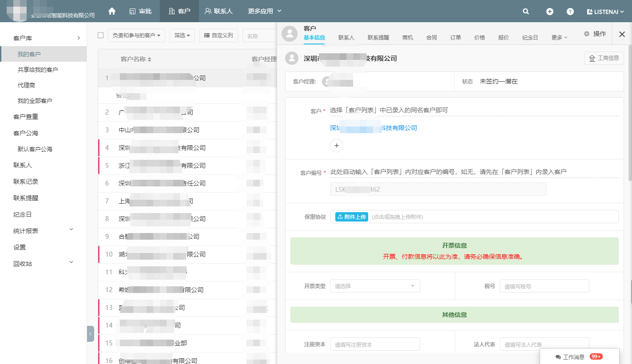Open the 筛选 filter dropdown
This screenshot has width=632, height=364.
click(182, 36)
